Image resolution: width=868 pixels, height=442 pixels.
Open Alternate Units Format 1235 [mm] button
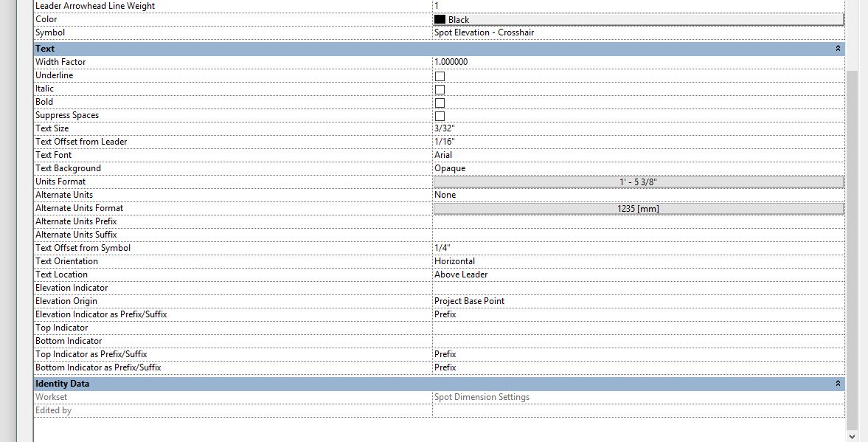coord(638,208)
